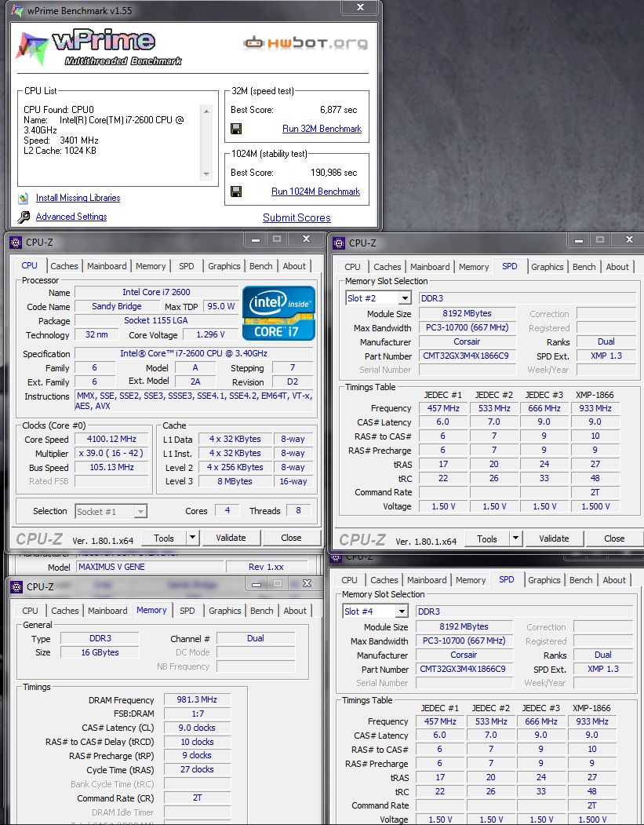Run the 1024M Benchmark
Screen dimensions: 644x825
point(315,192)
